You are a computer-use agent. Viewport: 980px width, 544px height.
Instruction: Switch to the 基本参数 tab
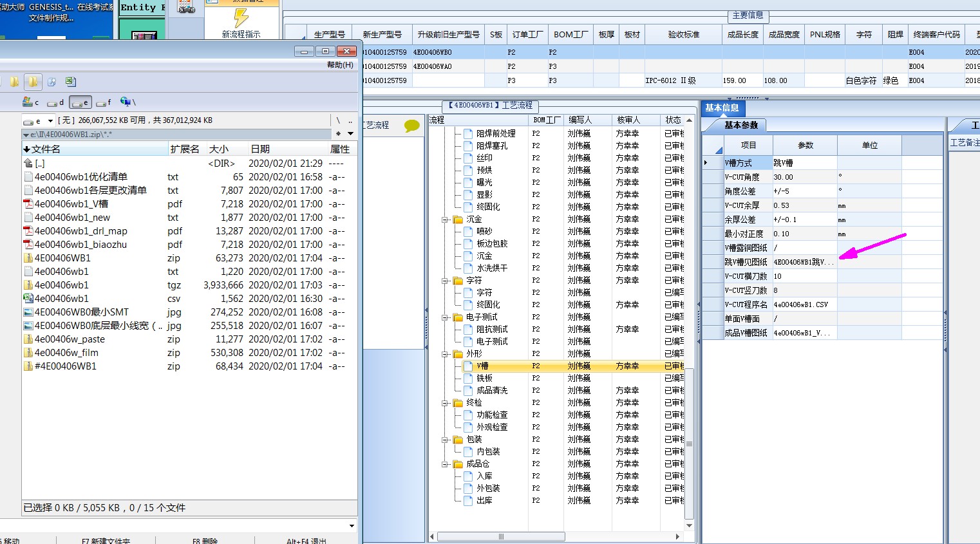pos(741,126)
